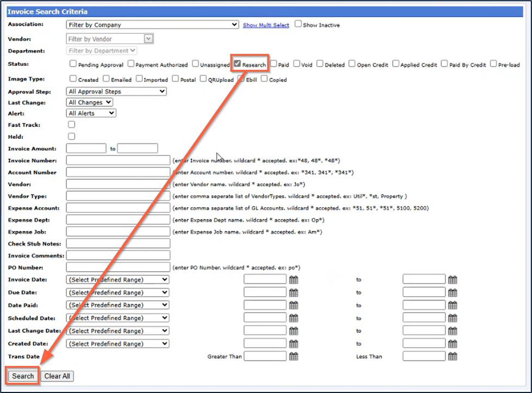Open Created Date predefined range dropdown
The image size is (532, 393).
118,344
